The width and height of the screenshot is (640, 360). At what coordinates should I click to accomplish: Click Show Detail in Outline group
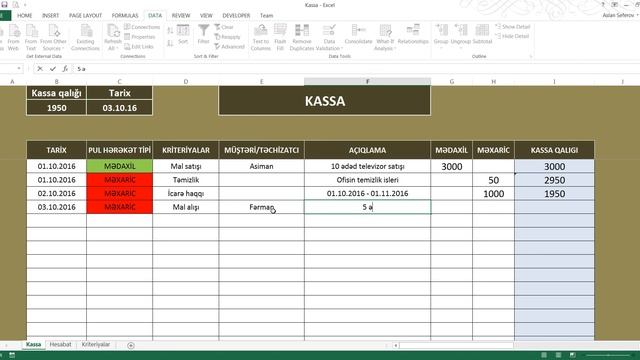tap(513, 27)
